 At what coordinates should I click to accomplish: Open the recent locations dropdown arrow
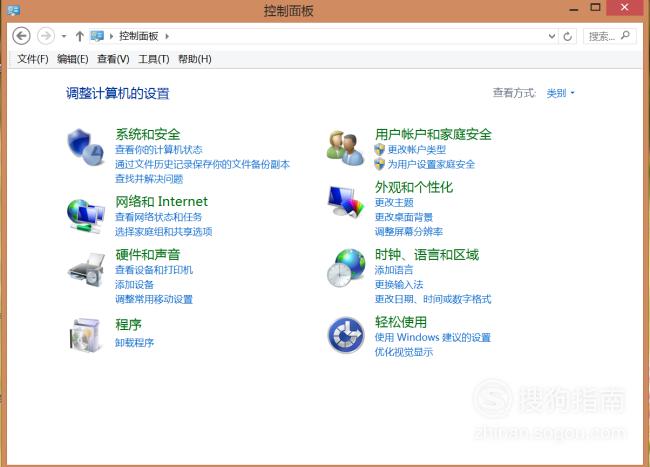(64, 36)
